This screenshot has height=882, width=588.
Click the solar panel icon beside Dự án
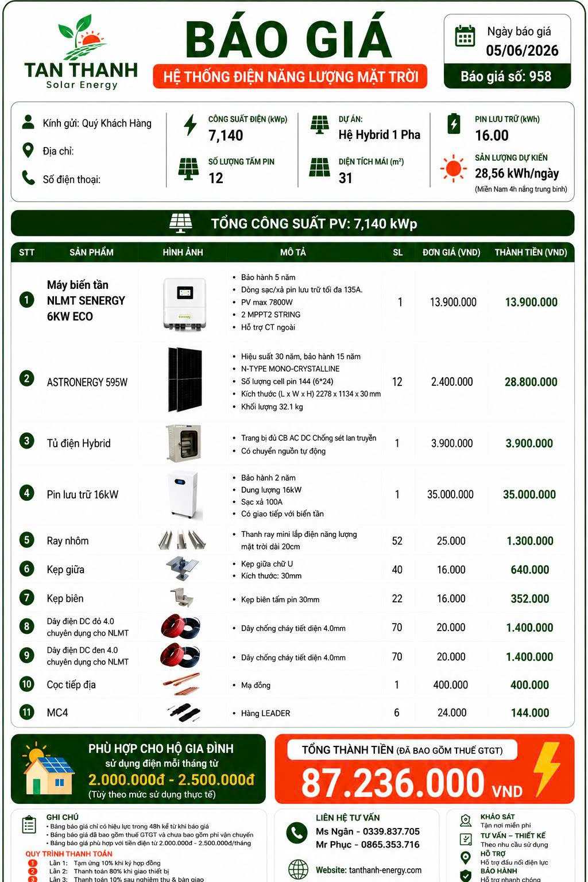(320, 125)
